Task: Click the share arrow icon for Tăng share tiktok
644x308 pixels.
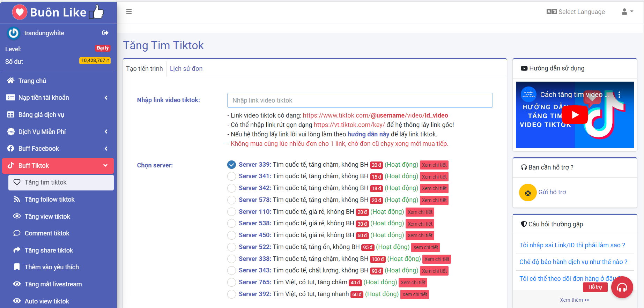Action: tap(17, 250)
